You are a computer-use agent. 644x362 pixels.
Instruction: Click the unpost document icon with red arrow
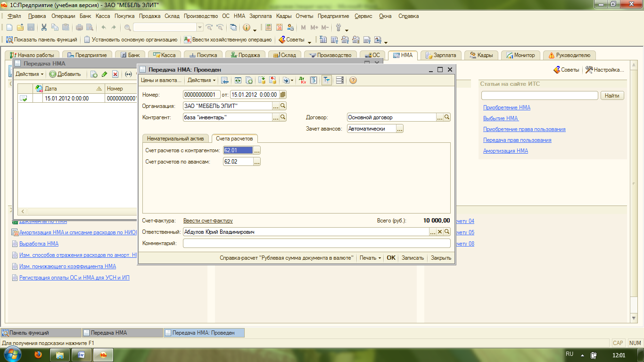point(272,80)
